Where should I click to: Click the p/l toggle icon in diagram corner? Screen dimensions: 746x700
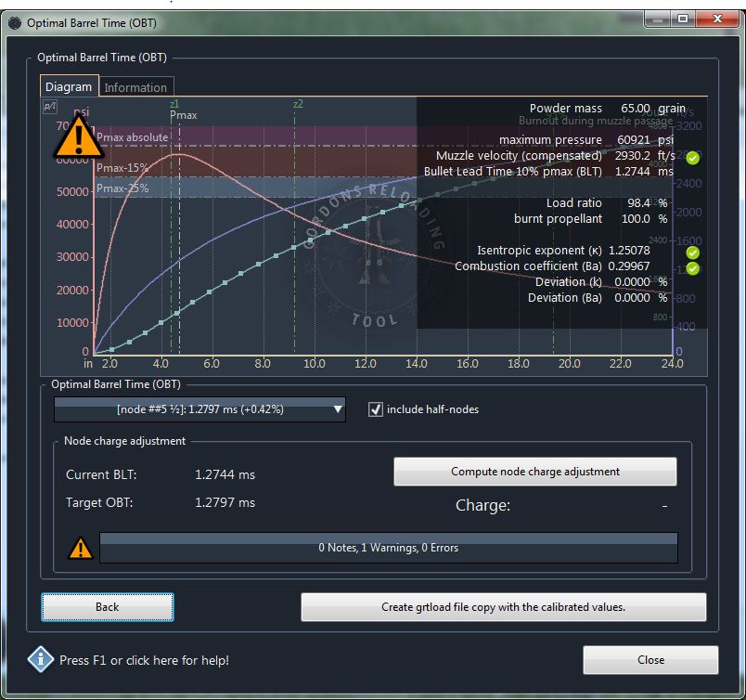pyautogui.click(x=50, y=106)
